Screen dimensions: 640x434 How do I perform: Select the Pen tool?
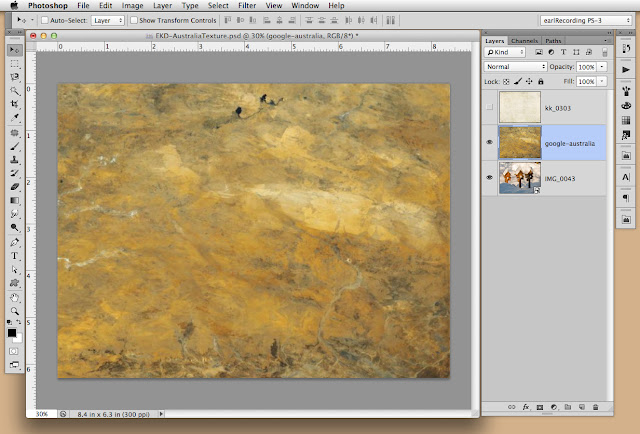pyautogui.click(x=15, y=243)
